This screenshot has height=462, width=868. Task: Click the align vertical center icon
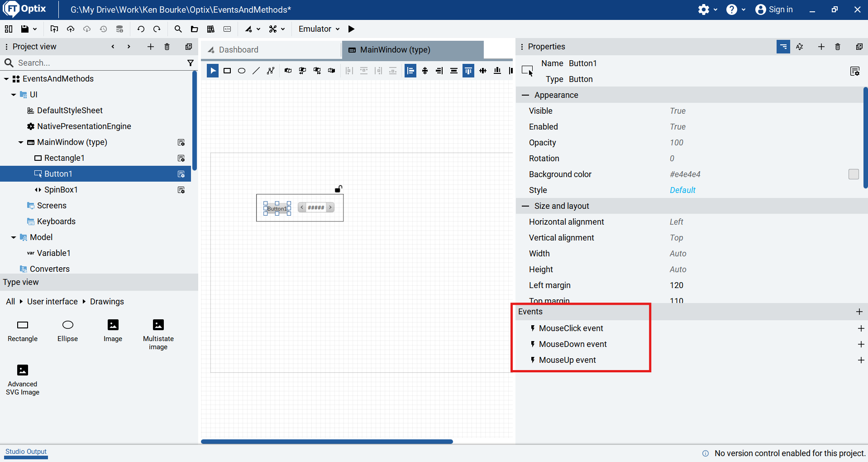pos(483,71)
